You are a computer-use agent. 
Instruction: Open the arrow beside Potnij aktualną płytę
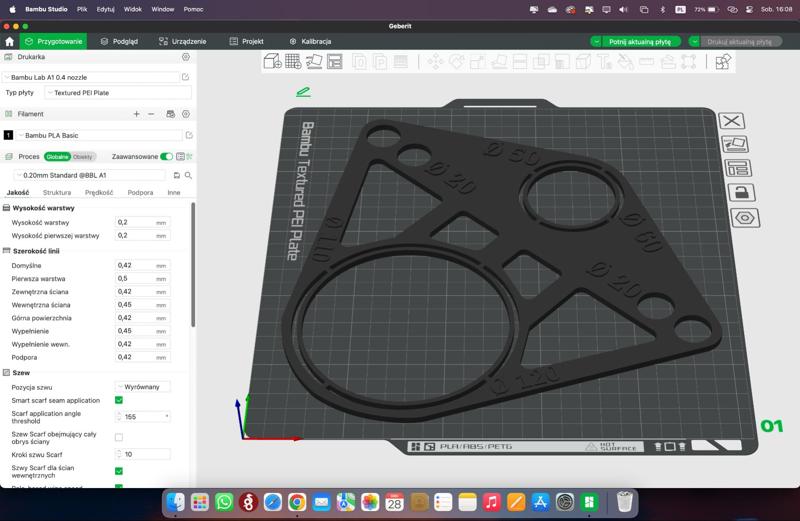coord(595,41)
